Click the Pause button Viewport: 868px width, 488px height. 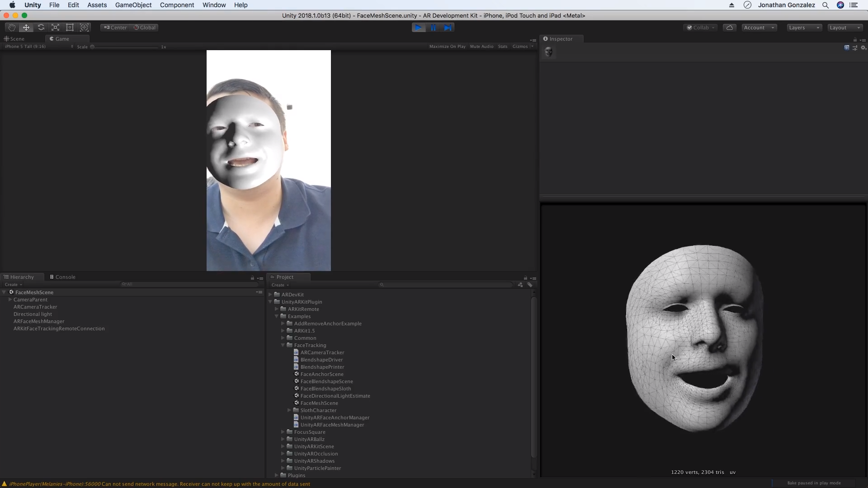click(x=433, y=28)
